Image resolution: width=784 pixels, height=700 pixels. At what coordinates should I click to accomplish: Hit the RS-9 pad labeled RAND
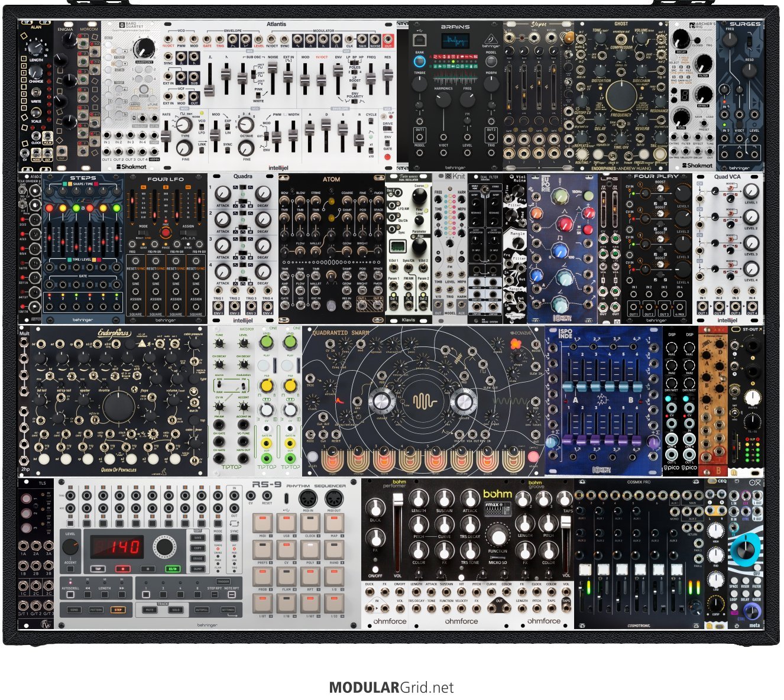334,549
